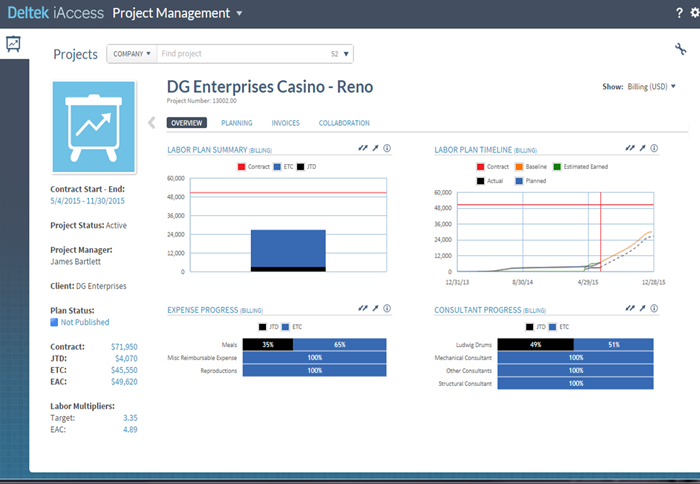
Task: Toggle the Planned legend in Labor Plan Timeline
Action: (x=530, y=181)
